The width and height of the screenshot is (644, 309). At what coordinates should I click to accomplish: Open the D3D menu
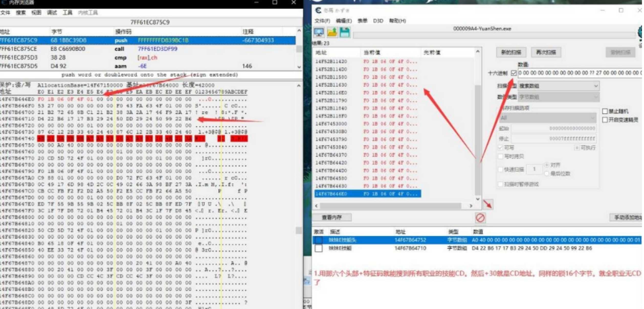pos(378,21)
